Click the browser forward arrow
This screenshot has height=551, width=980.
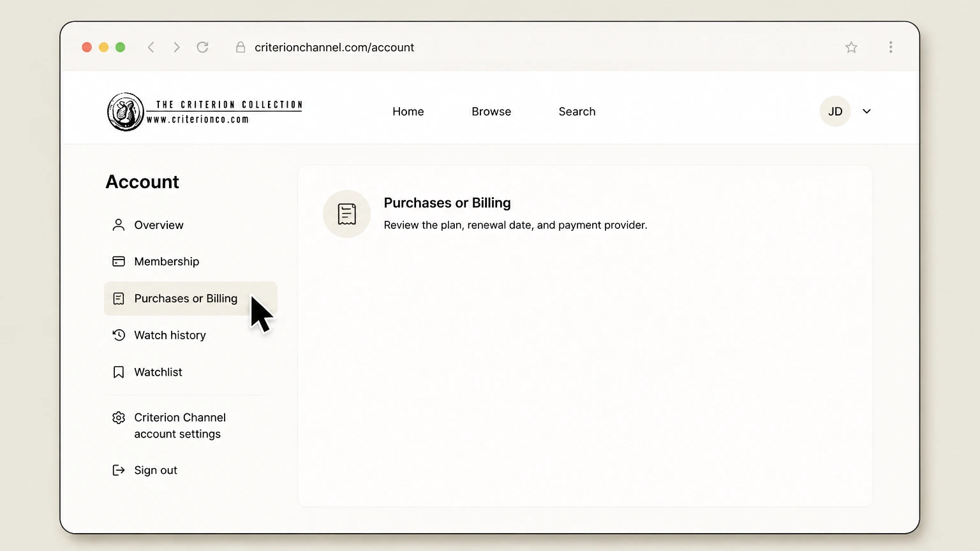point(177,47)
